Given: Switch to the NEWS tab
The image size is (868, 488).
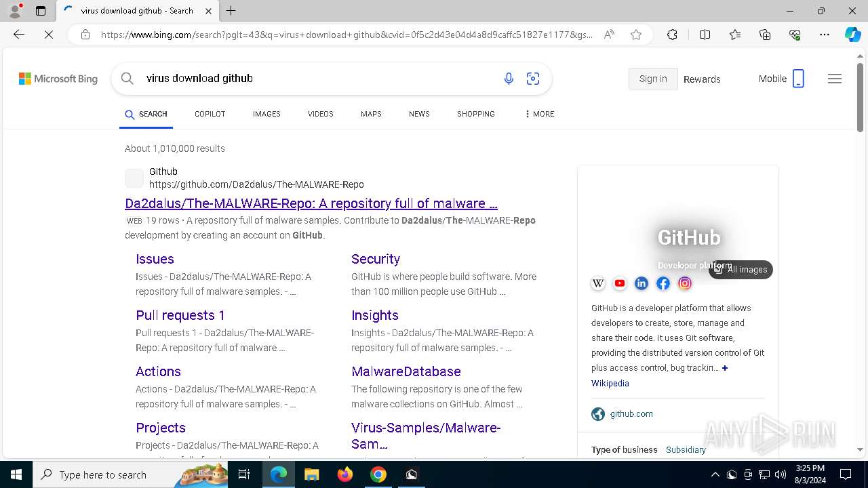Looking at the screenshot, I should click(419, 114).
